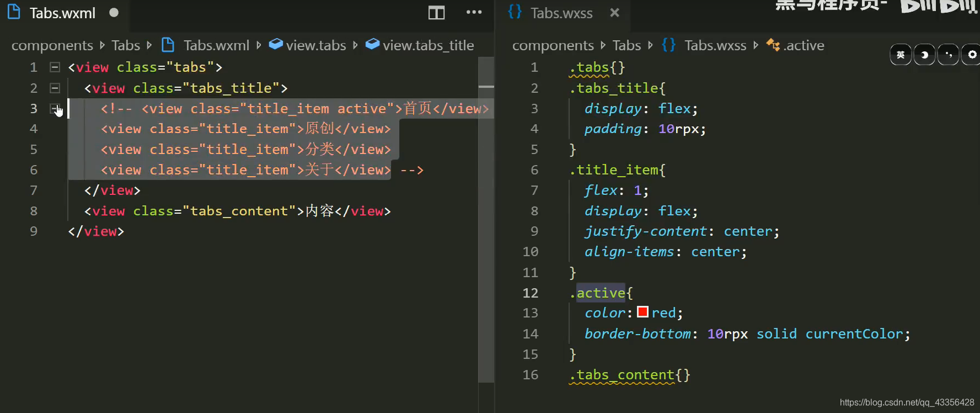Viewport: 980px width, 413px height.
Task: Click 'Tabs' folder in right editor breadcrumb
Action: (626, 45)
